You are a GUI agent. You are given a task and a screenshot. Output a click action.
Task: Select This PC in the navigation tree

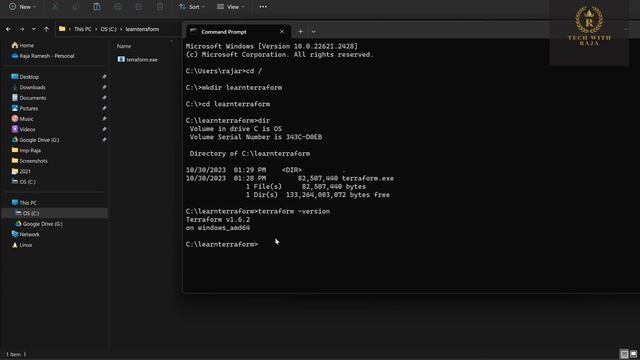pyautogui.click(x=24, y=203)
